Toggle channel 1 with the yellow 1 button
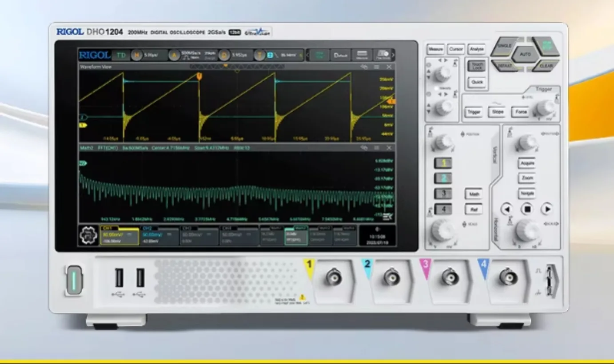This screenshot has width=614, height=364. (443, 163)
